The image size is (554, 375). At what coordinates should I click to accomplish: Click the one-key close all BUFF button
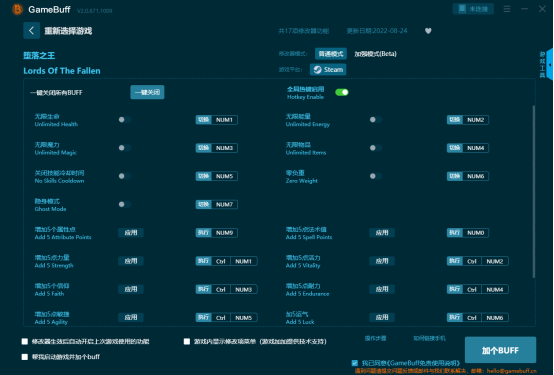pyautogui.click(x=147, y=92)
